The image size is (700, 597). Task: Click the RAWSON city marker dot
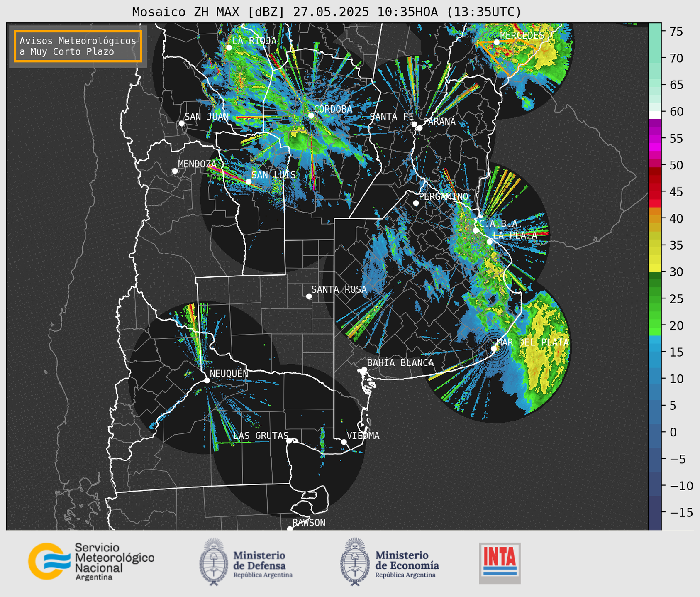[x=290, y=529]
